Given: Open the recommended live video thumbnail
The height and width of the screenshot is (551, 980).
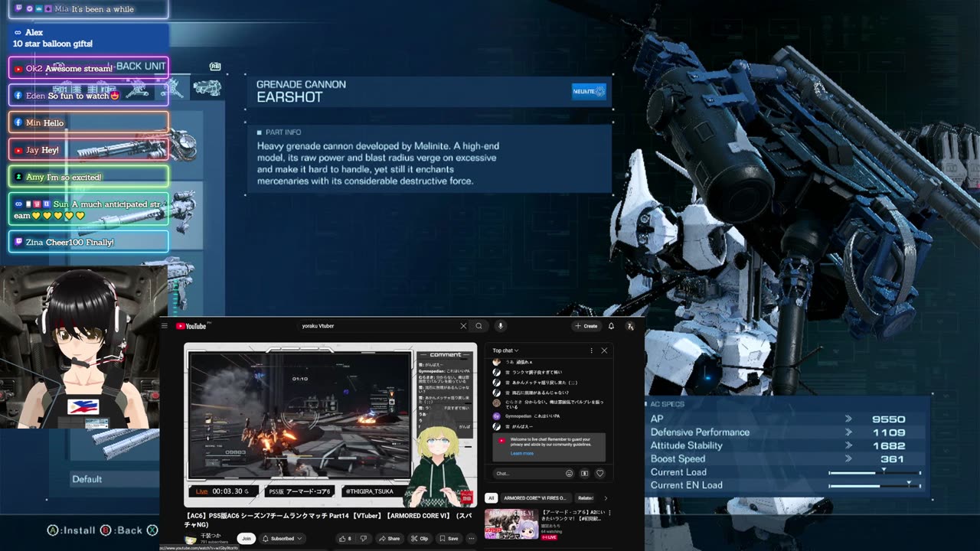Looking at the screenshot, I should [x=511, y=523].
